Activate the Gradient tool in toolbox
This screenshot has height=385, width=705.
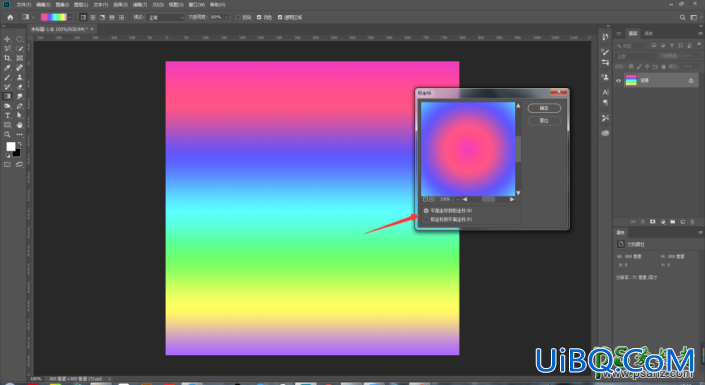[x=7, y=96]
